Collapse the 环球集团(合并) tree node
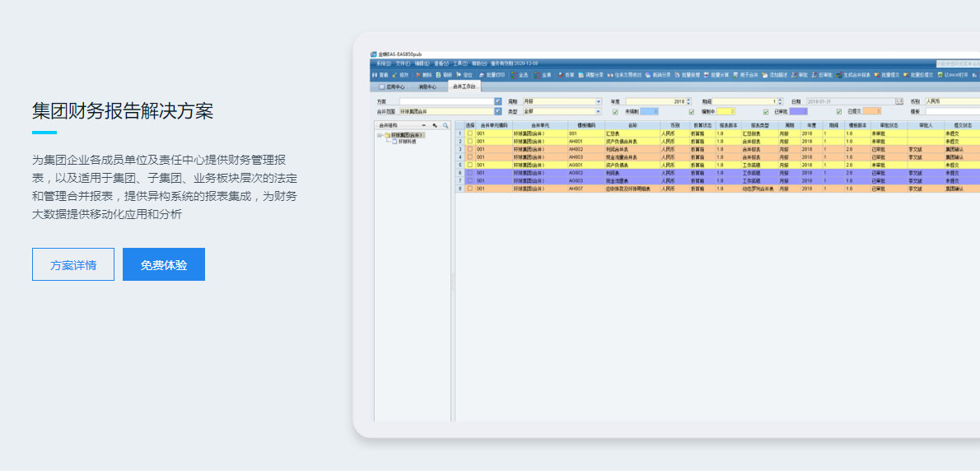Screen dimensions: 980x471 [x=380, y=135]
